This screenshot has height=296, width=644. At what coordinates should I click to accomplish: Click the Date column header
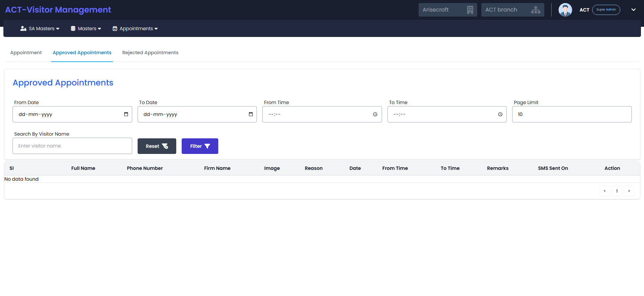click(x=355, y=168)
